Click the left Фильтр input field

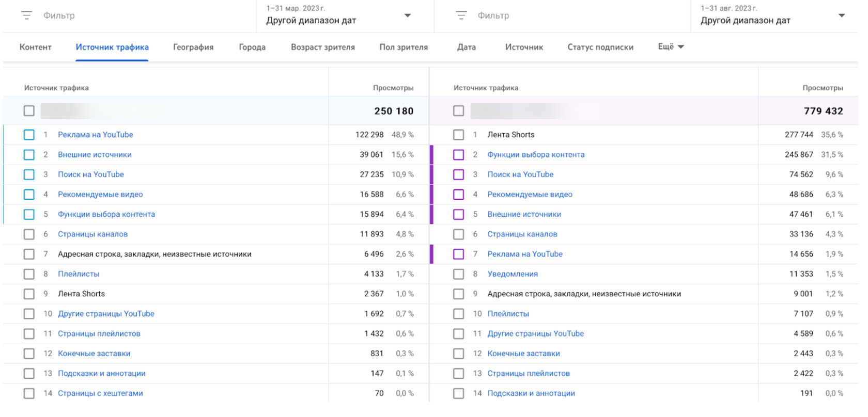[x=59, y=15]
